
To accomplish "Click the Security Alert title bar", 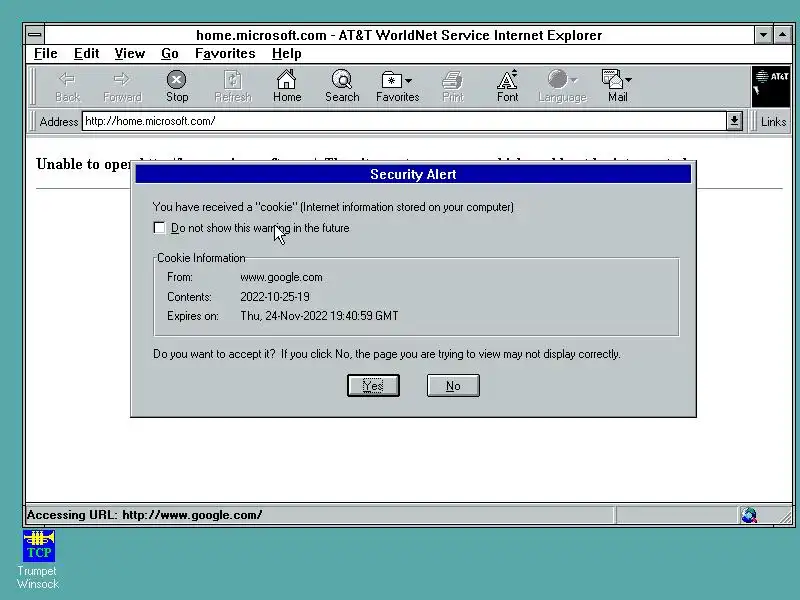I will tap(413, 174).
